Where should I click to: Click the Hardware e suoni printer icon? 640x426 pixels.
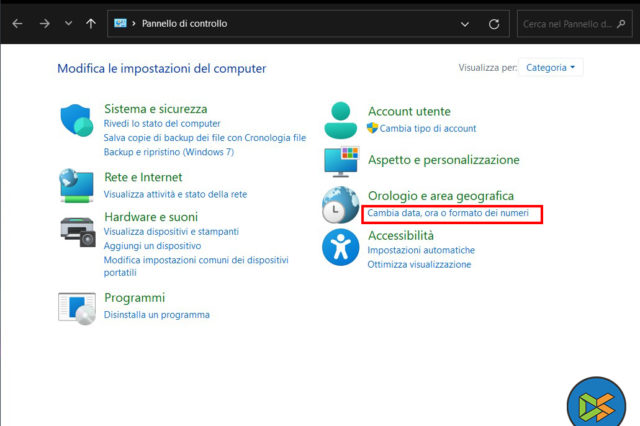(78, 232)
